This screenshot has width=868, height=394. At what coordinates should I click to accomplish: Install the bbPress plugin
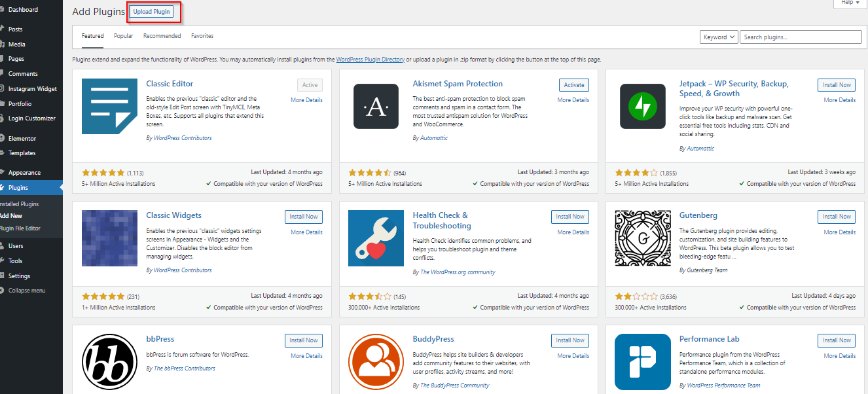[x=304, y=340]
